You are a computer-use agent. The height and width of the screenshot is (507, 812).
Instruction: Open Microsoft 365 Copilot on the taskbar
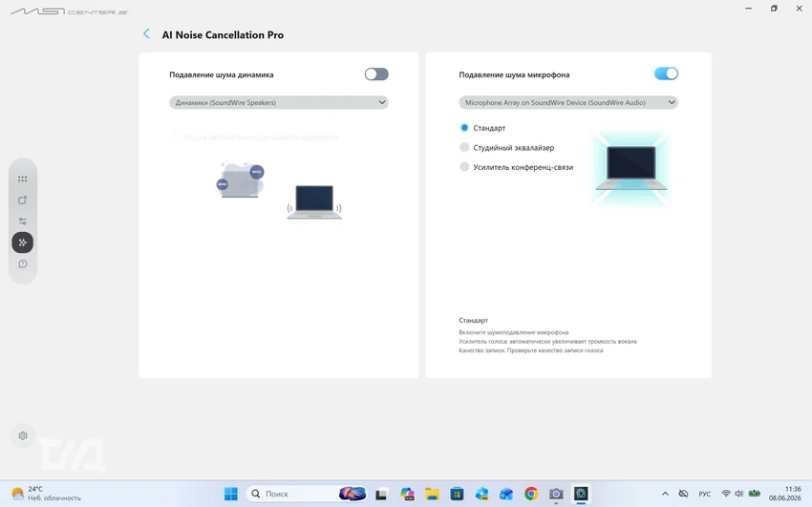coord(407,494)
